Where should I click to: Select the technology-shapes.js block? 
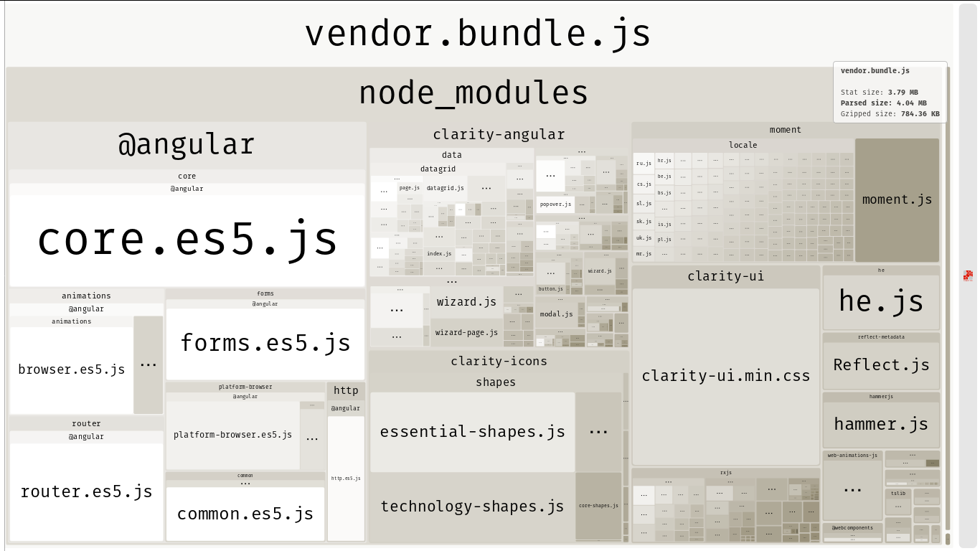click(x=473, y=507)
